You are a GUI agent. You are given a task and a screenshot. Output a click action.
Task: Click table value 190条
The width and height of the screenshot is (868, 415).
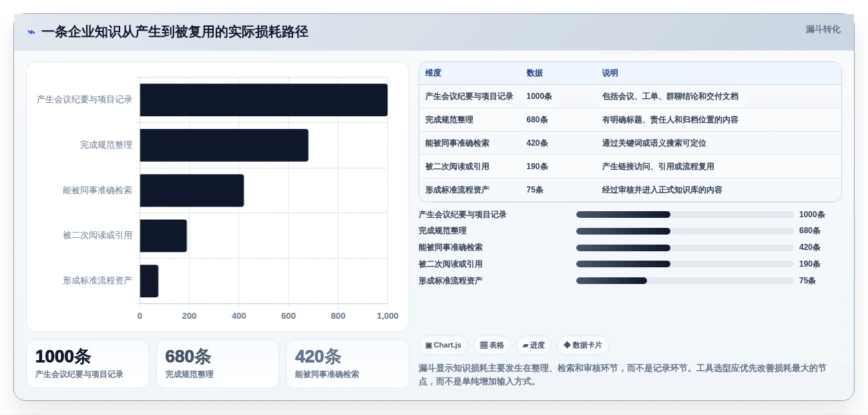[x=537, y=166]
